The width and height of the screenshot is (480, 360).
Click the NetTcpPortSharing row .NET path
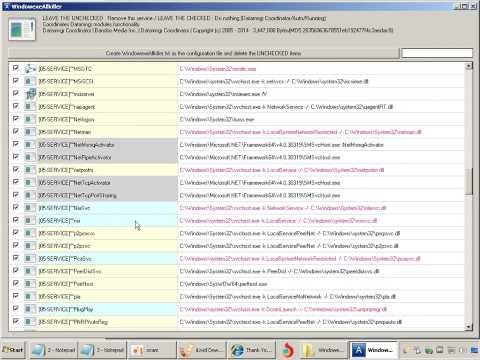click(x=260, y=195)
